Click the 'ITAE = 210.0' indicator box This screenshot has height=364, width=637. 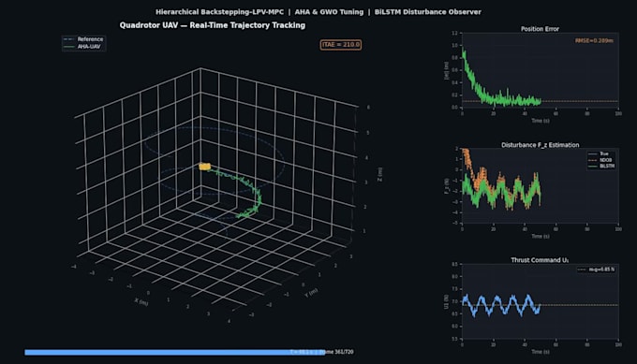(340, 45)
